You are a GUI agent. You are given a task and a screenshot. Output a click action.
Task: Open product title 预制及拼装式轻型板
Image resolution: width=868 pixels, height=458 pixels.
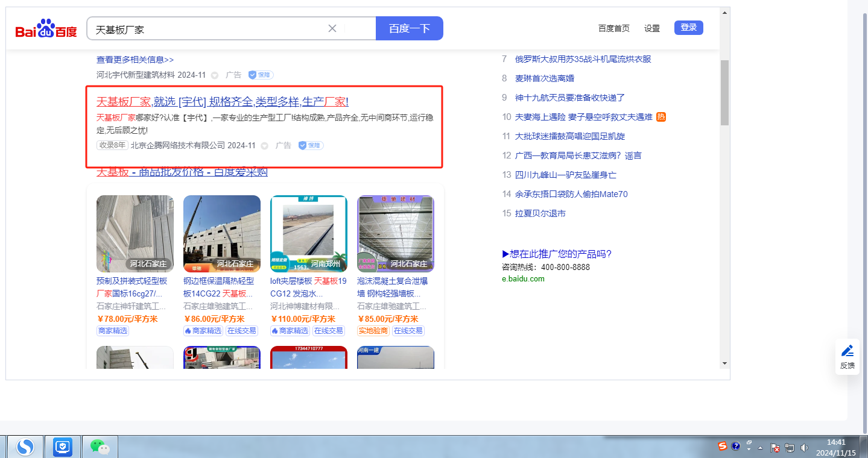(132, 287)
